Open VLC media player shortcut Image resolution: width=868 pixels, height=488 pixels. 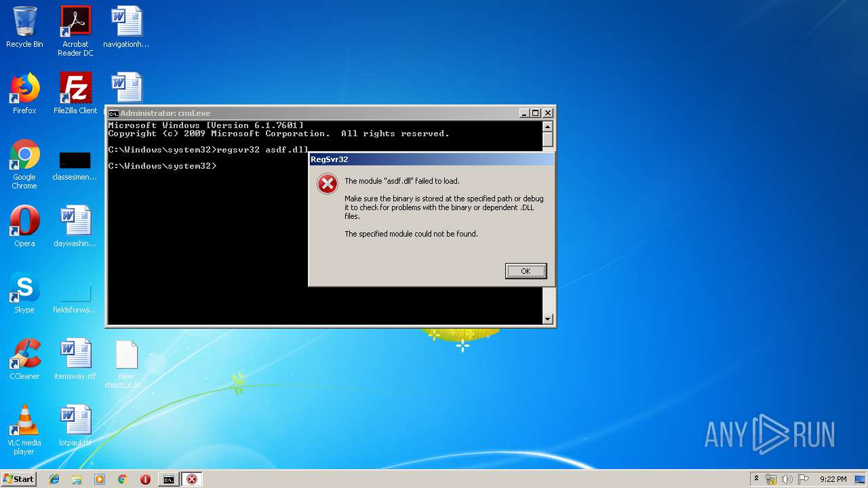(24, 430)
